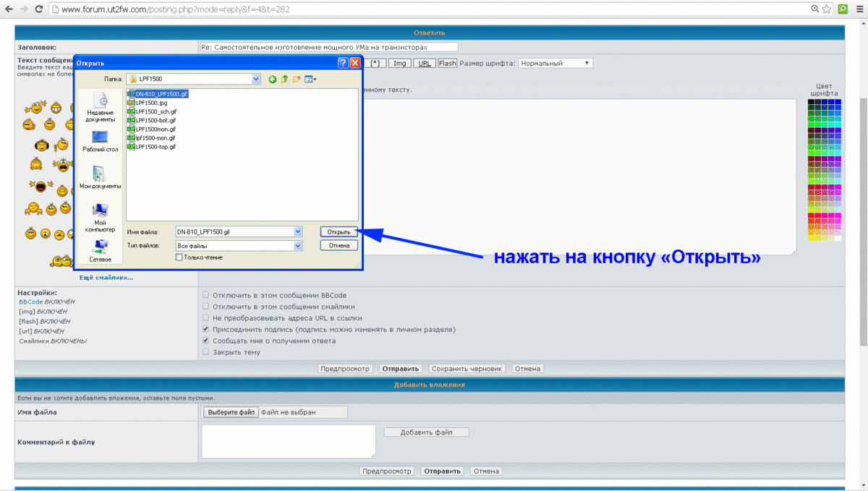Expand the file type (Тип файлов) dropdown
Image resolution: width=868 pixels, height=491 pixels.
tap(298, 246)
